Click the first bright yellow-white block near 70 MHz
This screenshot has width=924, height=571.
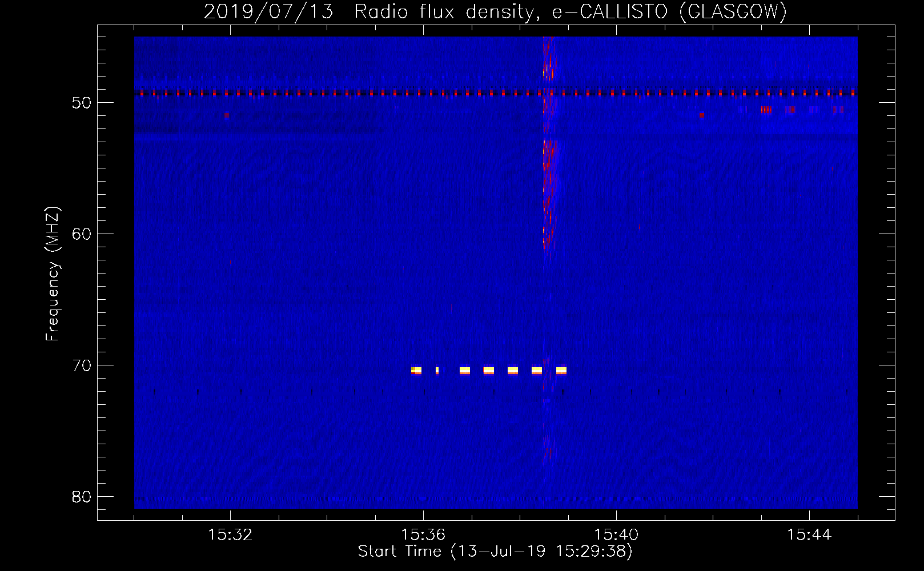(416, 371)
